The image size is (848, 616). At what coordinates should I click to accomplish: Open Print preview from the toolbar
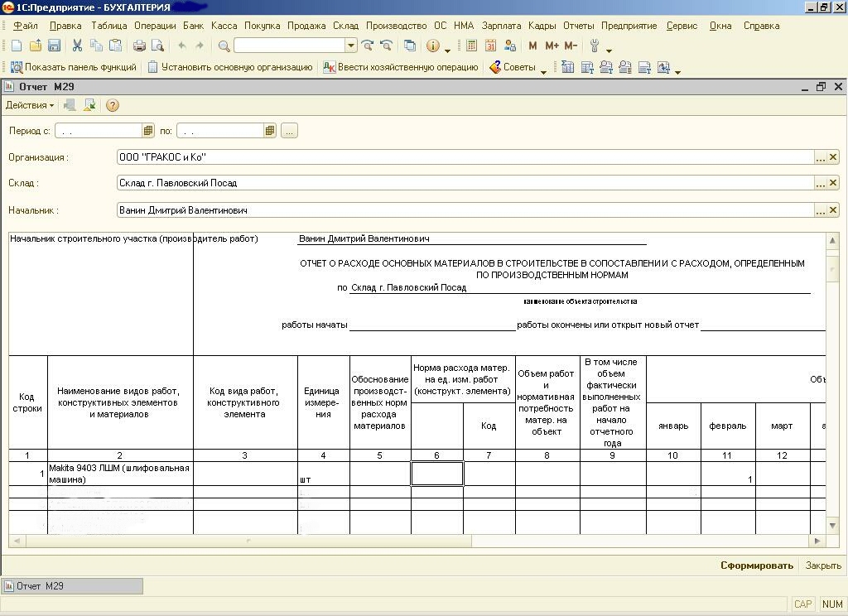pyautogui.click(x=157, y=46)
